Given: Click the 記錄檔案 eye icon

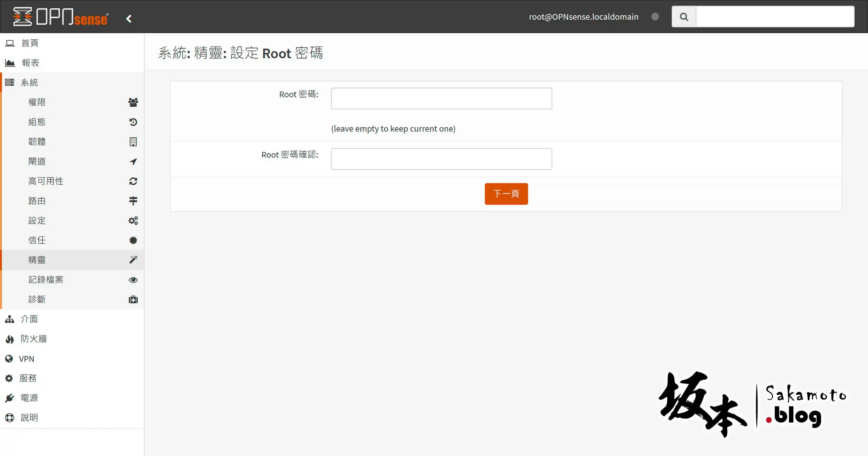Looking at the screenshot, I should 133,280.
